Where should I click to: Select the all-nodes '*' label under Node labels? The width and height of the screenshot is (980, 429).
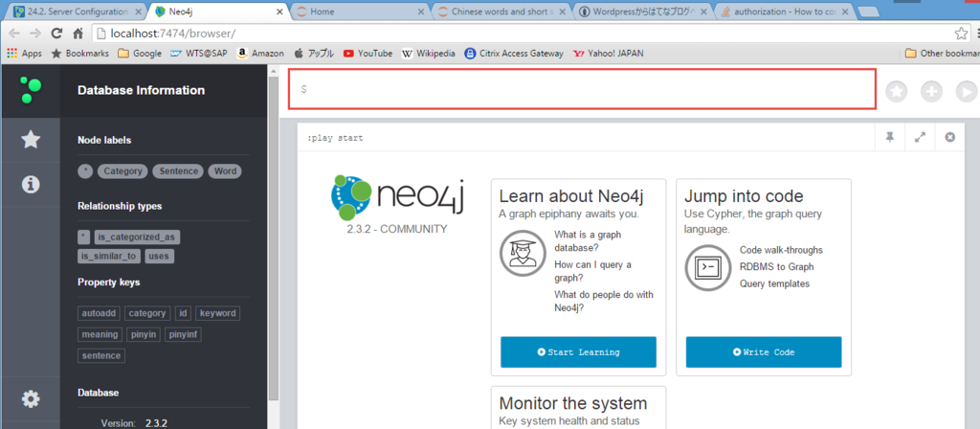click(x=85, y=171)
